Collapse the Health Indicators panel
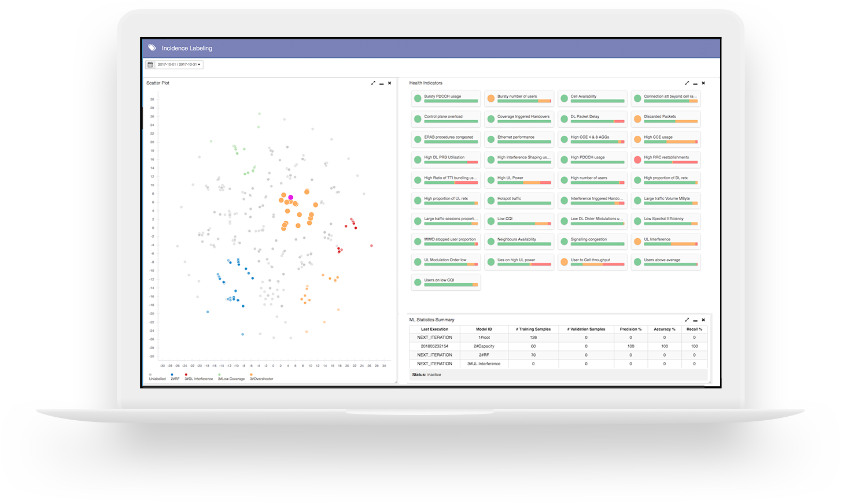841x504 pixels. (695, 84)
